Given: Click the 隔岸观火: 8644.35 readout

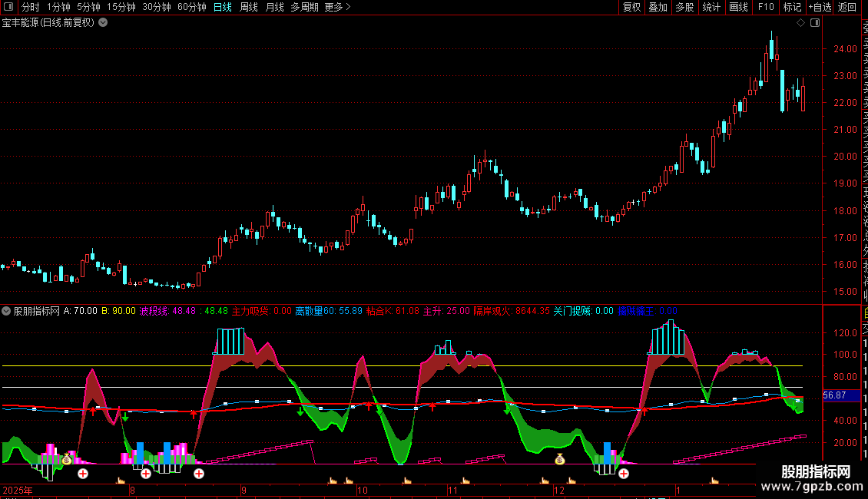Looking at the screenshot, I should pos(512,311).
